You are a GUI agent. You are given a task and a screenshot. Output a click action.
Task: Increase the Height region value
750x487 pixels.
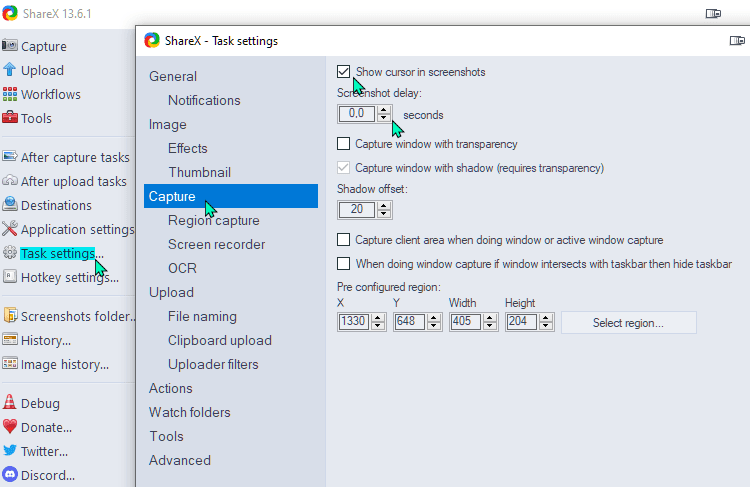[x=546, y=318]
